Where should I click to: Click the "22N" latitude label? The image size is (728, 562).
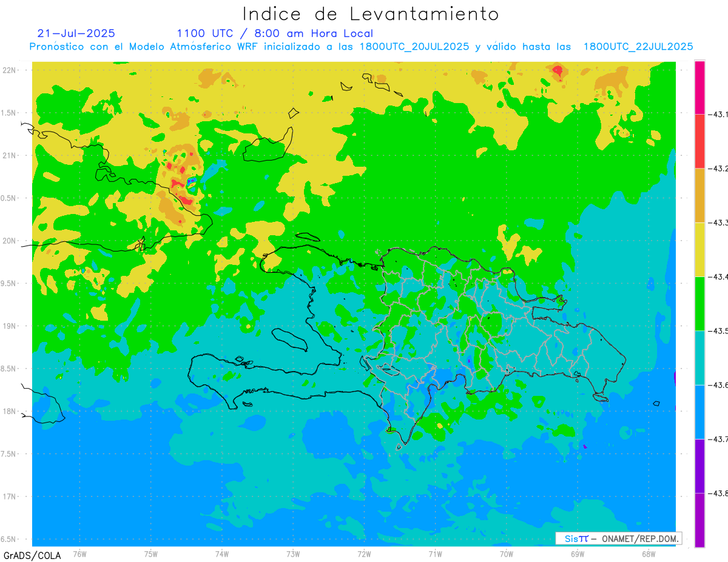pos(9,70)
